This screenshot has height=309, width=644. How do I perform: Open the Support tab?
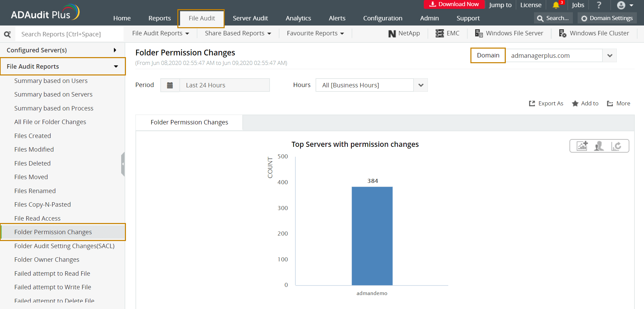(x=468, y=18)
